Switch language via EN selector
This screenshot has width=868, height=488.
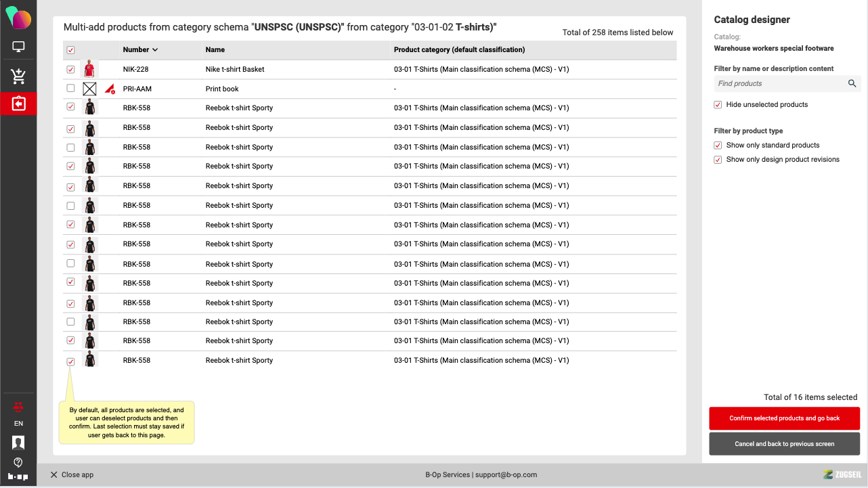point(18,424)
